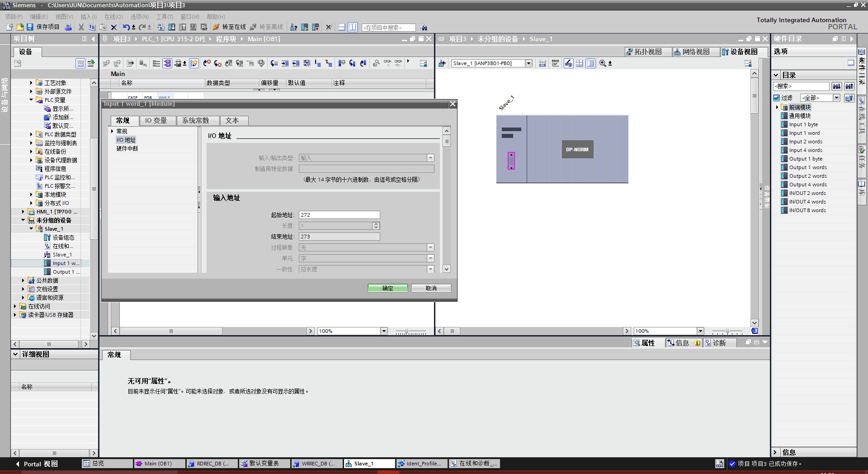Select Output 1 byte in catalog
This screenshot has height=474, width=868.
(806, 159)
